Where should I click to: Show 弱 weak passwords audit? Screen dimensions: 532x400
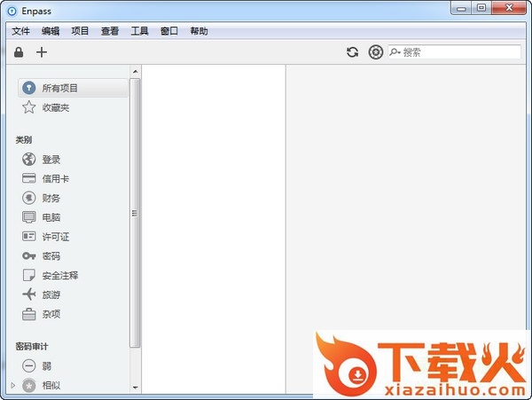pyautogui.click(x=46, y=365)
